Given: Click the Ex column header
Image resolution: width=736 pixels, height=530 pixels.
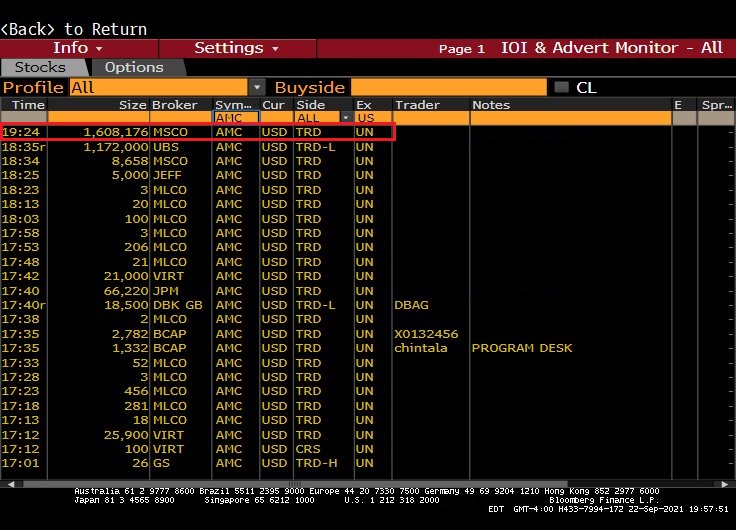Looking at the screenshot, I should tap(373, 105).
